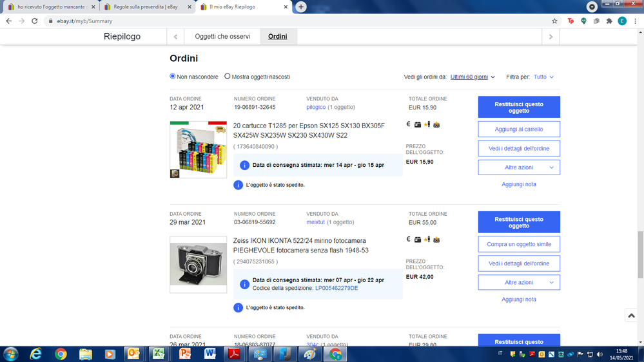Open the Extensions puzzle-piece menu
The image size is (644, 362).
pyautogui.click(x=609, y=21)
